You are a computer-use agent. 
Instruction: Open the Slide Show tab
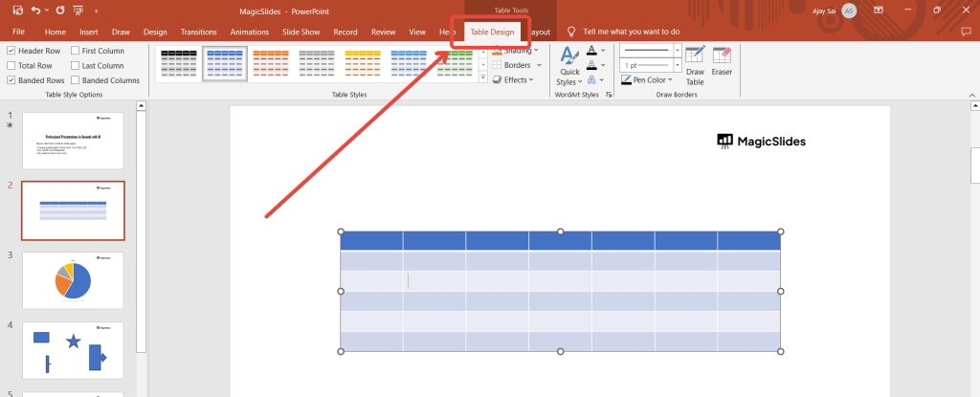coord(301,32)
